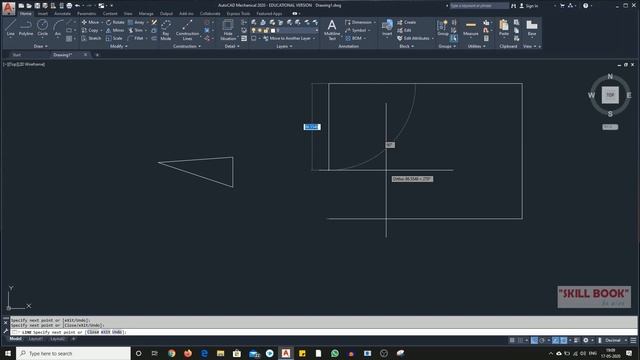Click the Create block button
This screenshot has height=360, width=640.
click(x=407, y=22)
